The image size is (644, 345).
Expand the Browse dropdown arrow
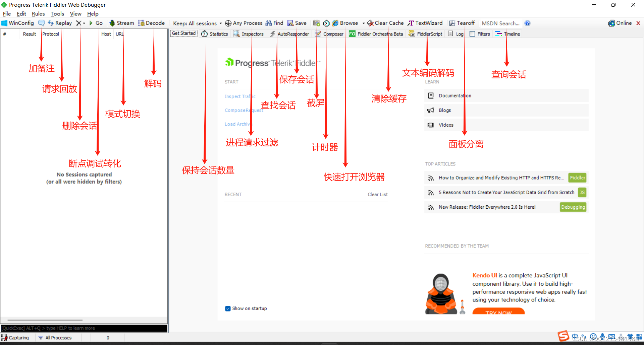click(364, 23)
